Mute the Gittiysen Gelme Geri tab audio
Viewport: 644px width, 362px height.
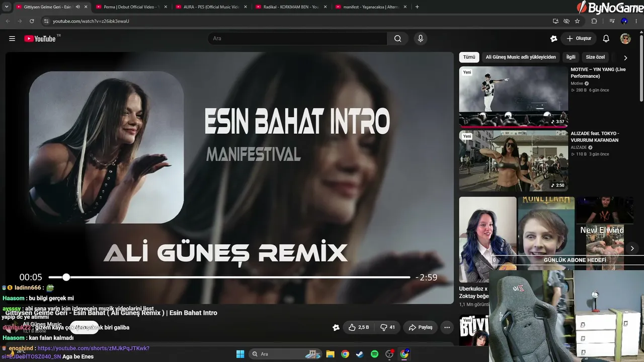tap(78, 7)
